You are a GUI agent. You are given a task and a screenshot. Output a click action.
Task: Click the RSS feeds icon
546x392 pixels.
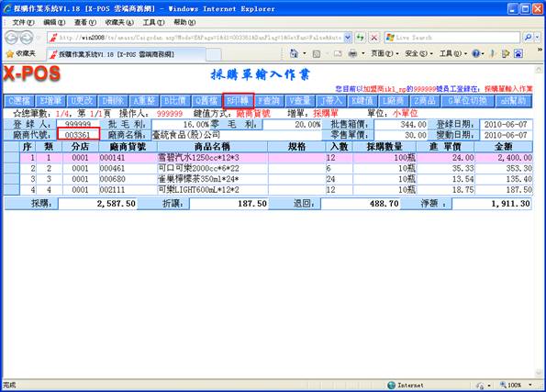pyautogui.click(x=317, y=53)
